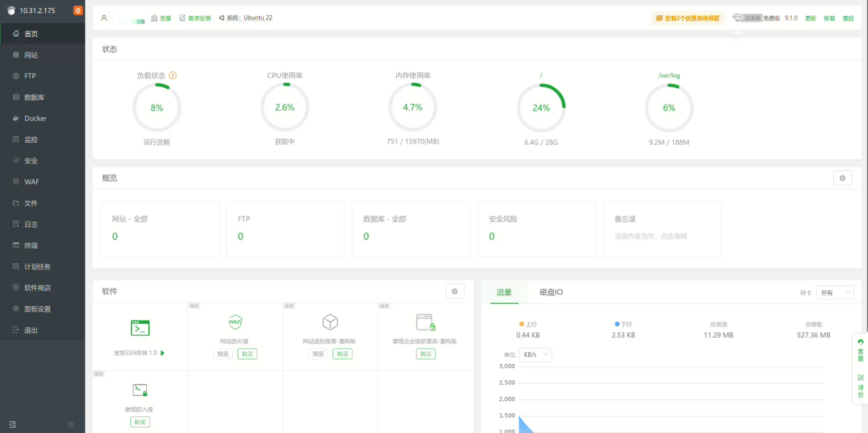Edit the 备忘录 memo card
The image size is (868, 433).
coord(662,229)
